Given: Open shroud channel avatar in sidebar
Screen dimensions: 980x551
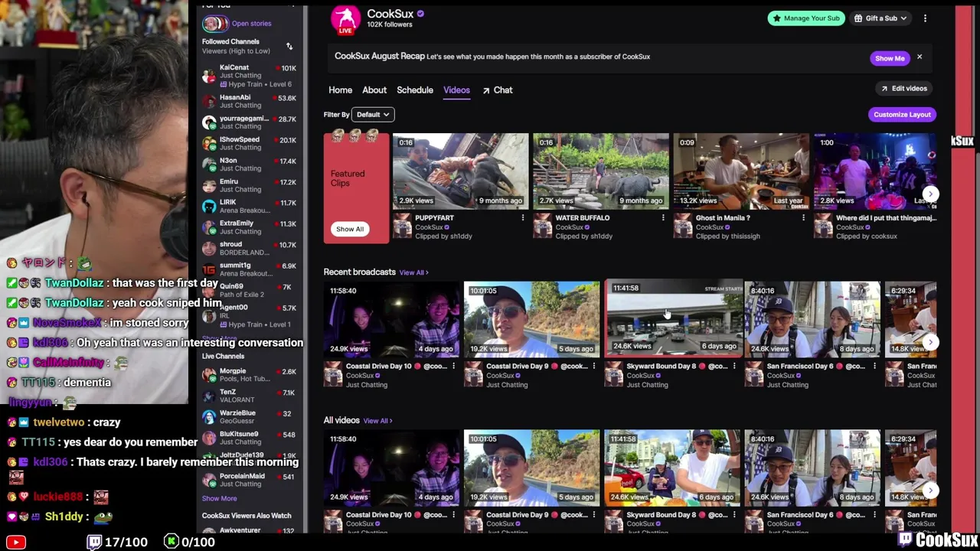Looking at the screenshot, I should [x=209, y=248].
